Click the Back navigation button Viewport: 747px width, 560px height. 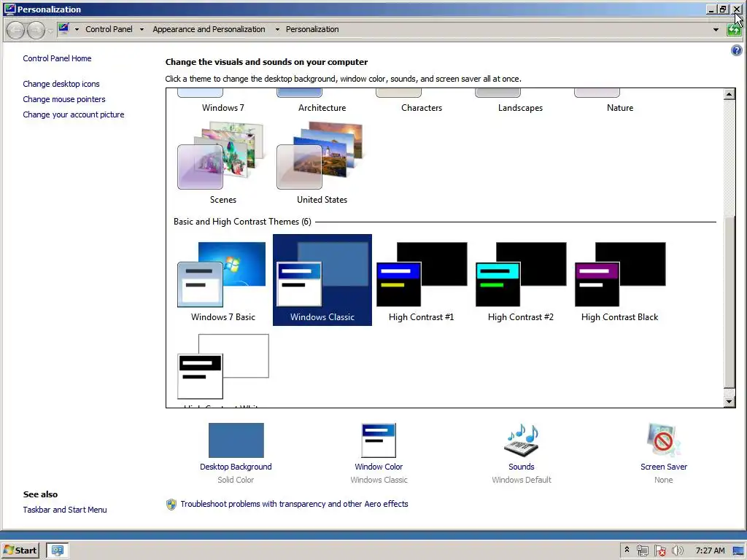[16, 30]
